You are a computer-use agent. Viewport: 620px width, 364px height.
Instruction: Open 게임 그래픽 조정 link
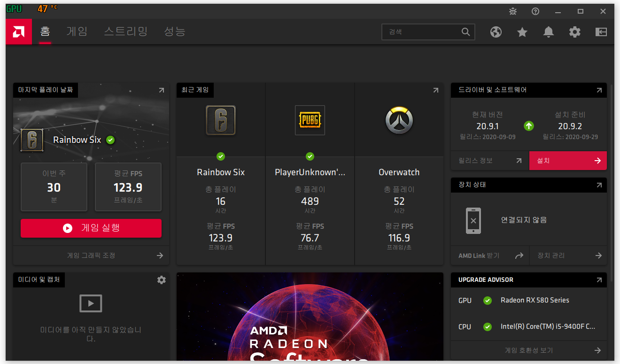coord(91,256)
